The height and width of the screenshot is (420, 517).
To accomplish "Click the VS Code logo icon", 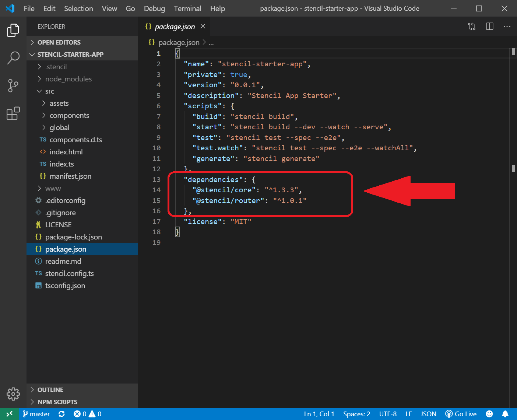I will click(x=10, y=8).
